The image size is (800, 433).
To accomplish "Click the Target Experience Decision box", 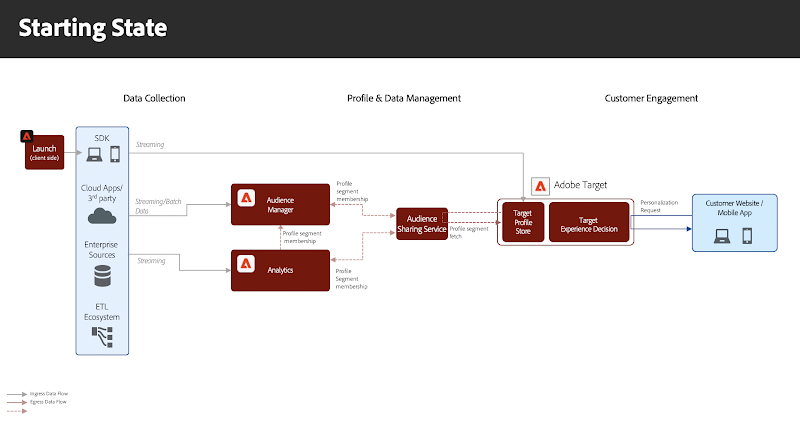I will tap(589, 222).
